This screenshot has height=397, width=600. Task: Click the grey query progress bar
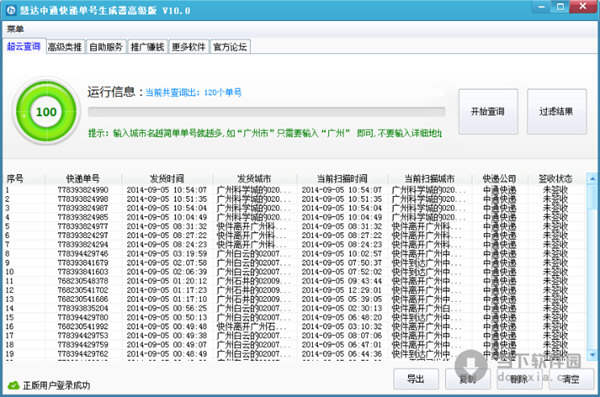[x=266, y=112]
